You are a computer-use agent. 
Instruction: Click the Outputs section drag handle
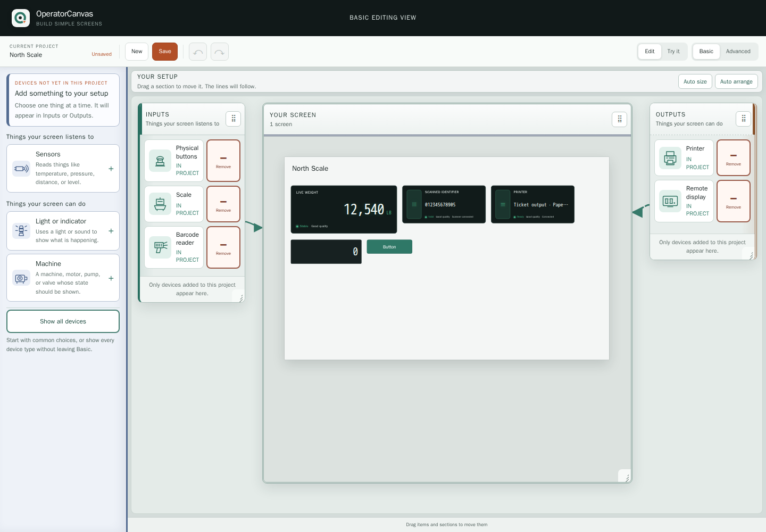point(743,119)
